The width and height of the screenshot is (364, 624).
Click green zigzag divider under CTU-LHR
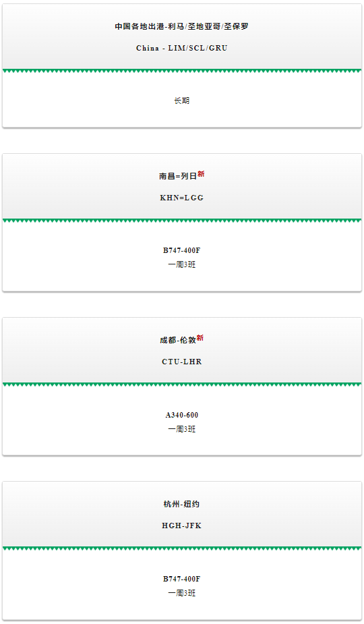pos(182,385)
